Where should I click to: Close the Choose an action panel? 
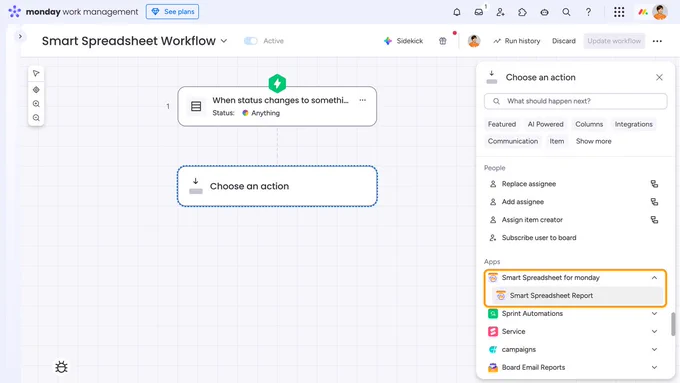(659, 77)
